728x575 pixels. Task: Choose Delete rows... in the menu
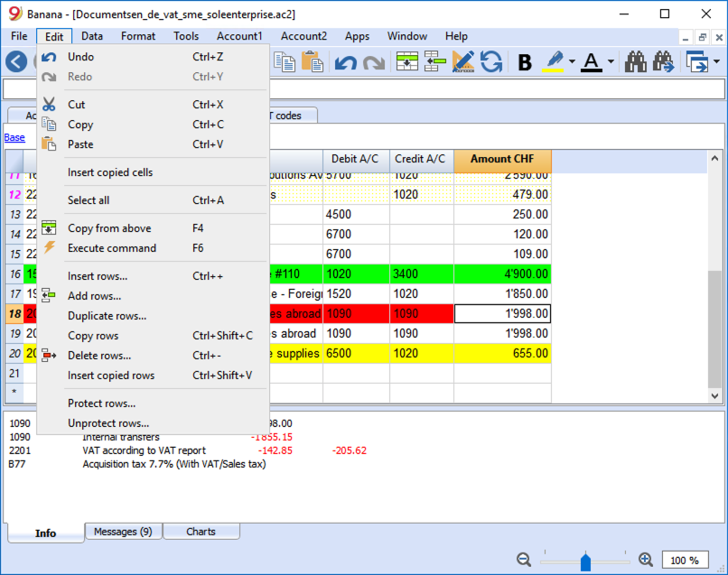coord(153,356)
